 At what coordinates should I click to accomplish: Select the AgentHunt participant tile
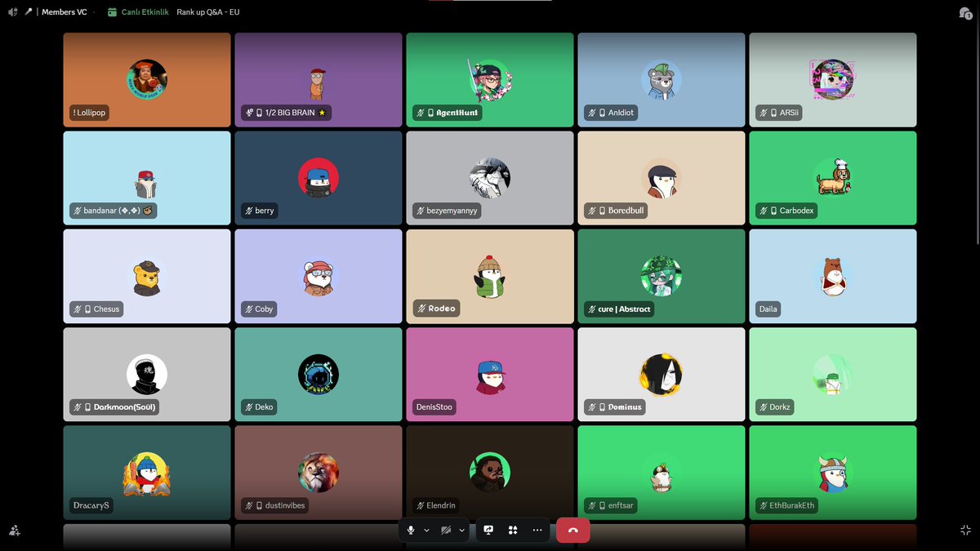(490, 80)
